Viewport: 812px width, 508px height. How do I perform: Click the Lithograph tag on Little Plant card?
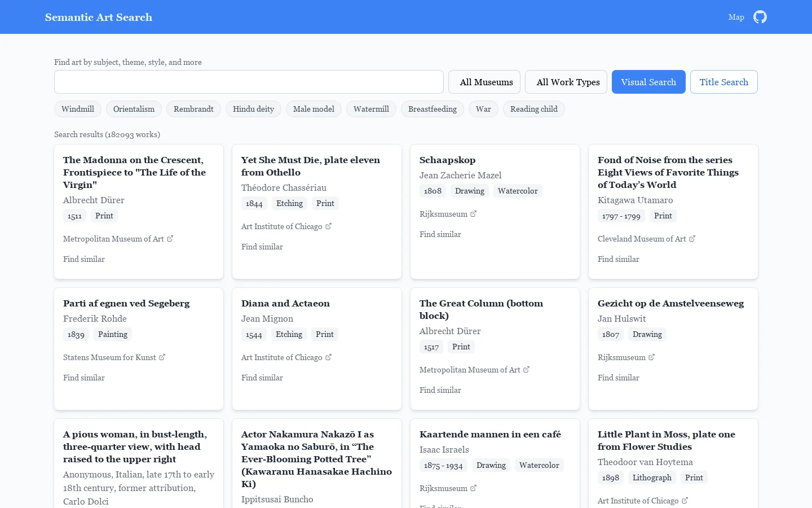coord(652,478)
